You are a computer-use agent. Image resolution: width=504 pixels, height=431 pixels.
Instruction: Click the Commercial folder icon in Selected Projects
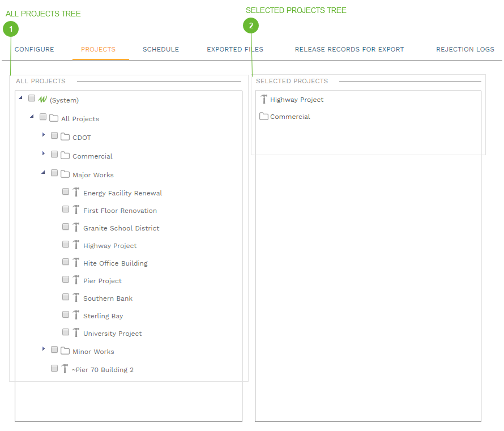(x=263, y=116)
